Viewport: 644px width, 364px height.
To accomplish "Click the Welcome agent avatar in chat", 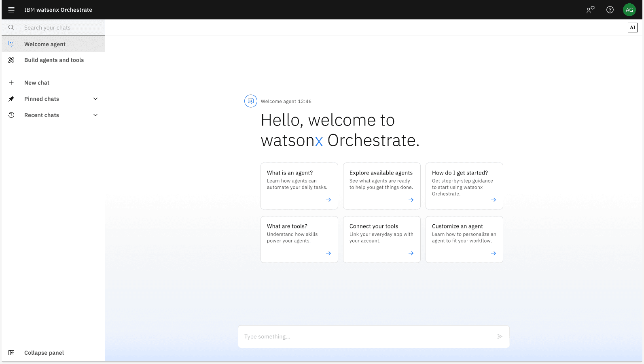I will (x=251, y=101).
